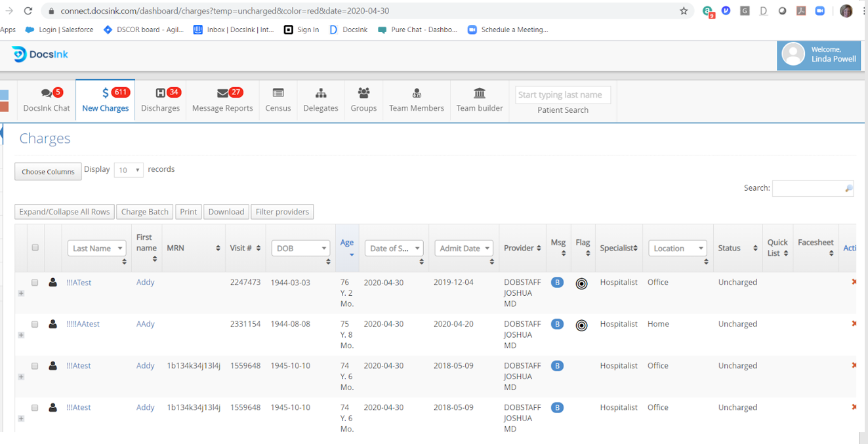Sort table by Provider column
Screen dimensions: 868x444
point(522,248)
